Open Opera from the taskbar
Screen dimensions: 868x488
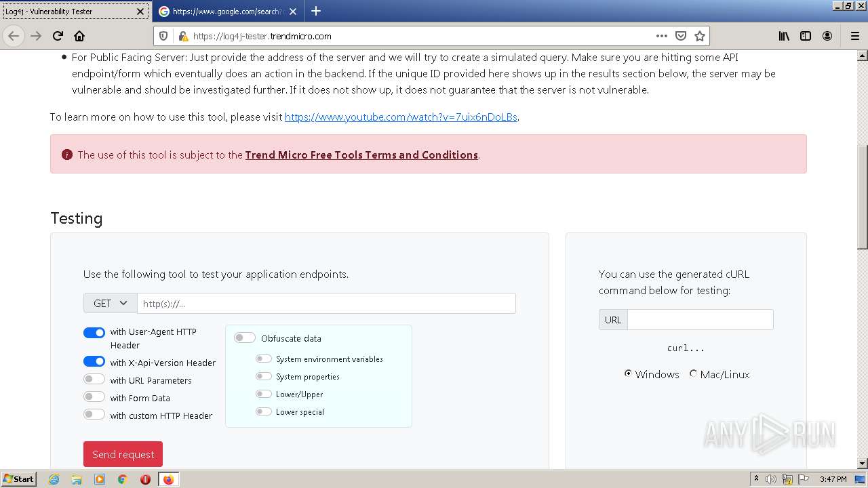coord(145,479)
